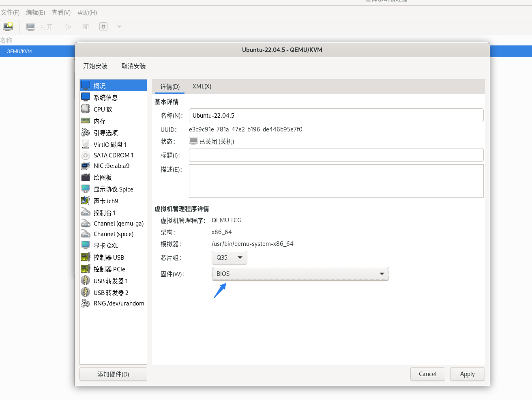Open VirtIO 磁盘 1 disk settings
This screenshot has width=532, height=400.
click(110, 144)
